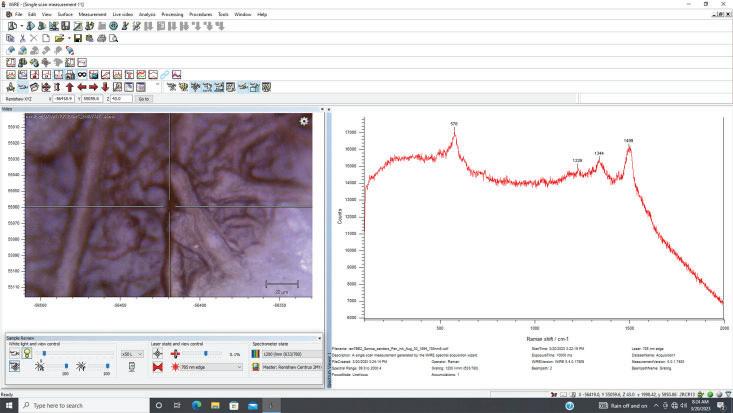Click the 1498 peak label
Viewport: 733px width, 413px height.
(x=629, y=140)
